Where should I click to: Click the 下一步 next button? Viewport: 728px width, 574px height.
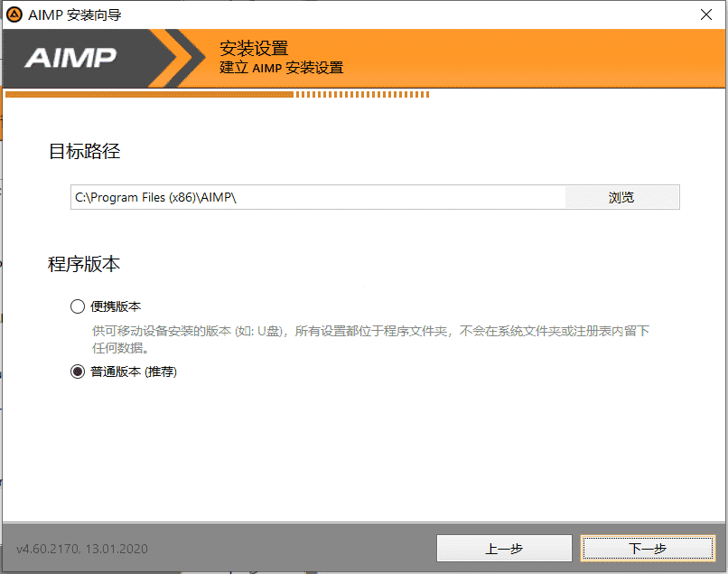pyautogui.click(x=648, y=549)
